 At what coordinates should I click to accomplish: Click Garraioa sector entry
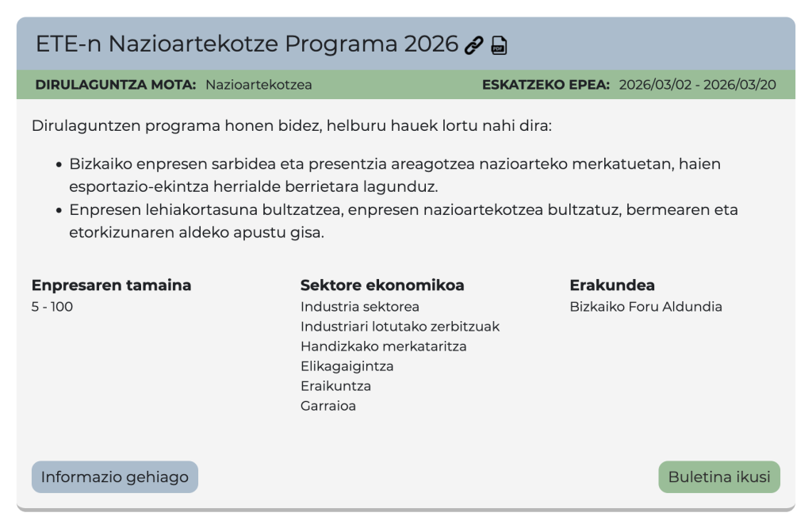(x=328, y=406)
